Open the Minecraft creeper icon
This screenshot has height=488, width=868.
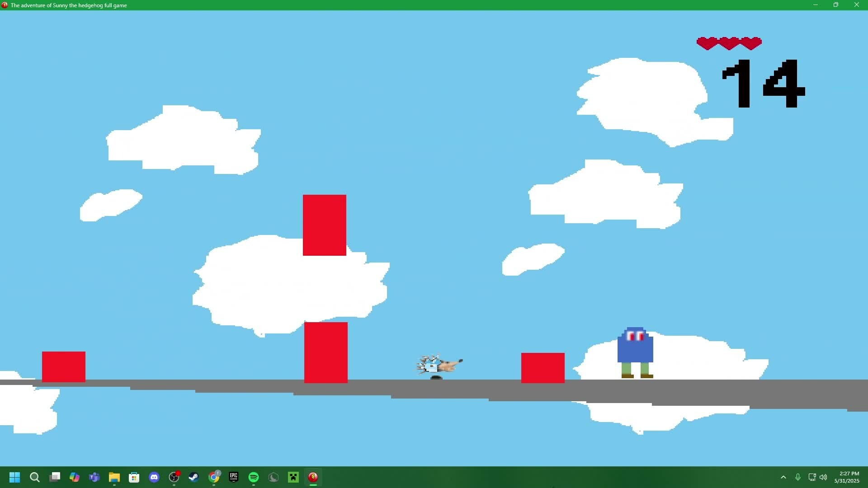[293, 477]
